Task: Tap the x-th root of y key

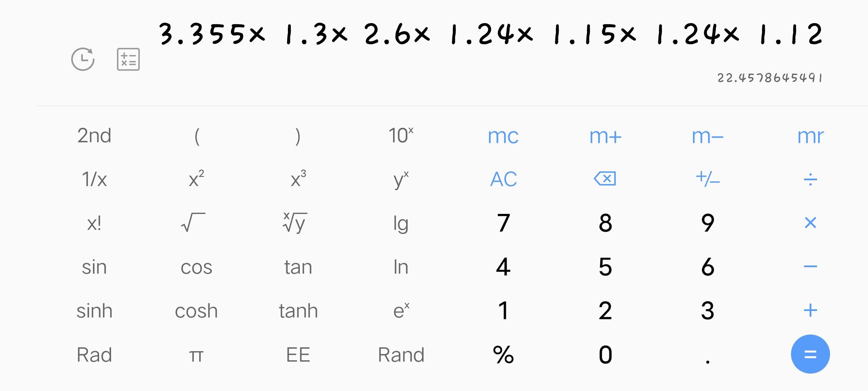Action: pos(295,222)
